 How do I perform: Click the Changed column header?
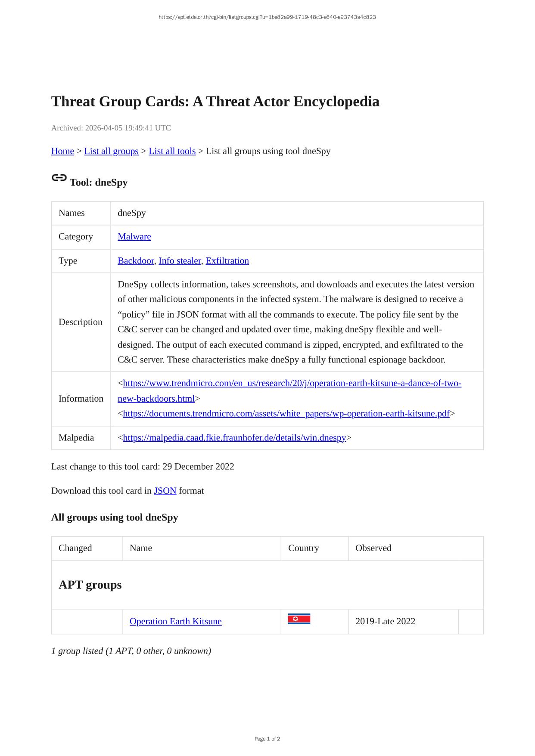coord(75,548)
